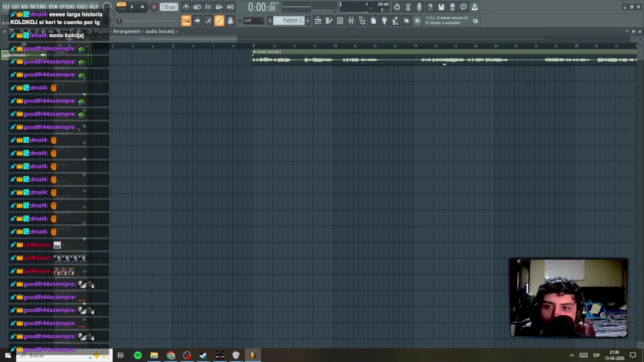
Task: Toggle step editing mode icon
Action: 208,21
